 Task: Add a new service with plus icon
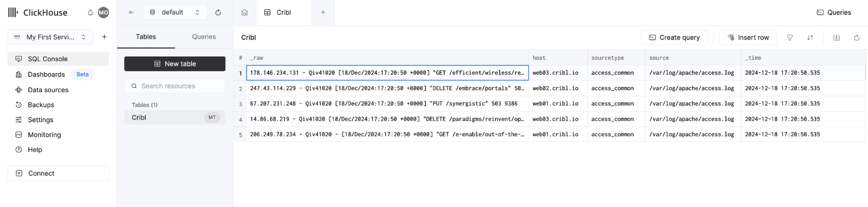point(104,37)
